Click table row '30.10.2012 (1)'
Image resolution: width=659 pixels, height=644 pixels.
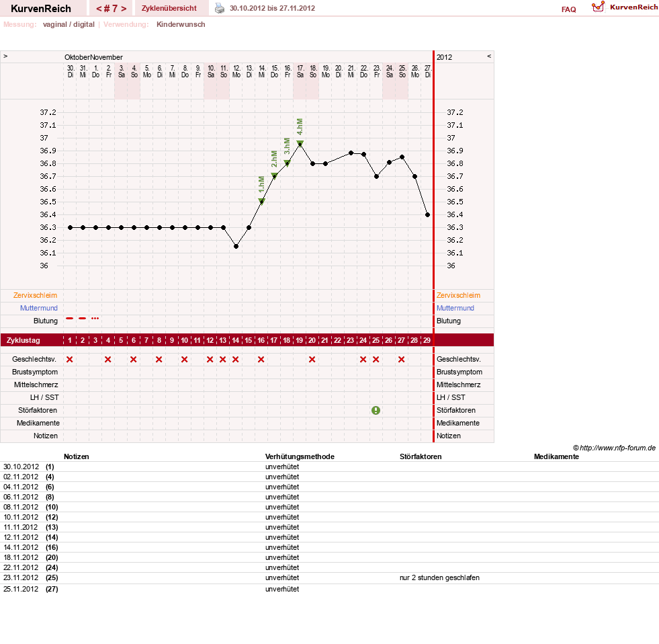coord(329,467)
